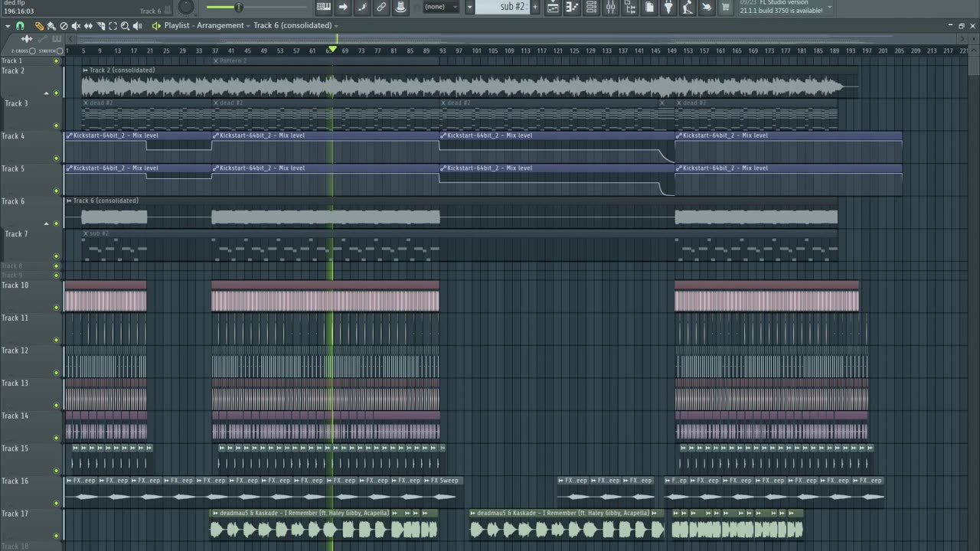Select the Zoom magnifier tool
Screen dimensions: 980x551
coord(125,25)
